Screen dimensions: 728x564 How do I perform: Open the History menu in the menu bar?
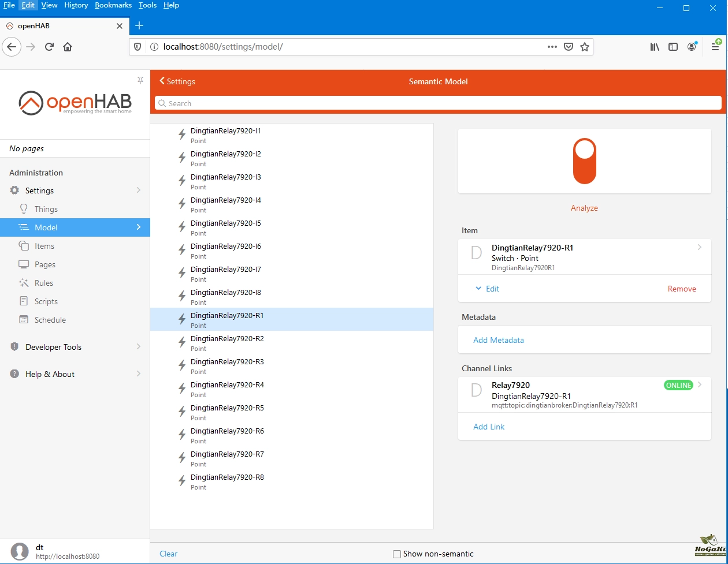[76, 5]
